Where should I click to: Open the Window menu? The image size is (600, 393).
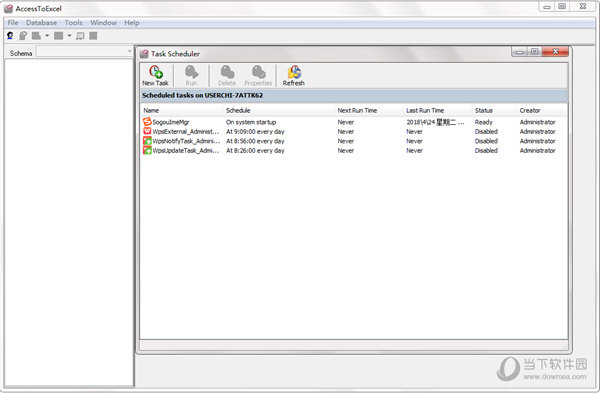(x=103, y=23)
